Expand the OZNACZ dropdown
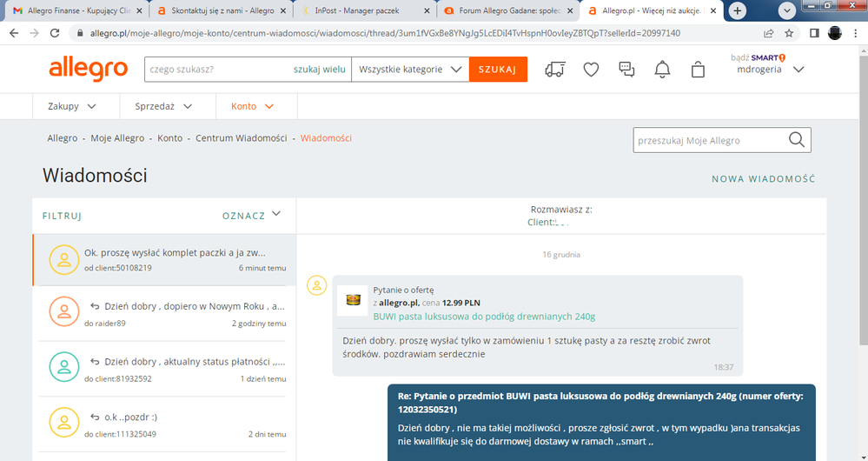The image size is (868, 461). click(252, 215)
